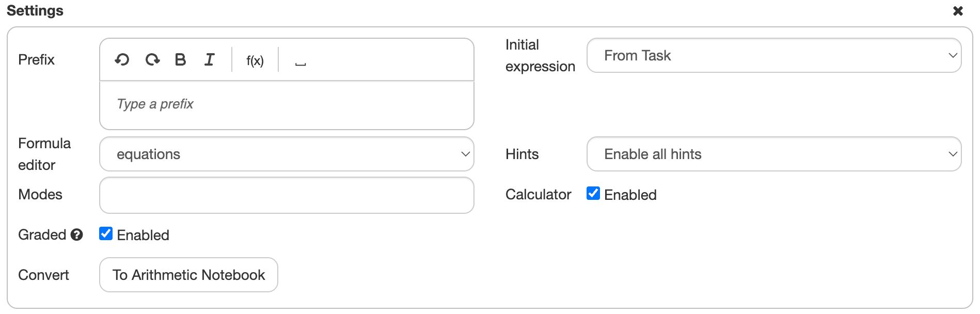Viewport: 980px width, 314px height.
Task: Click the Settings title heading
Action: [x=35, y=10]
